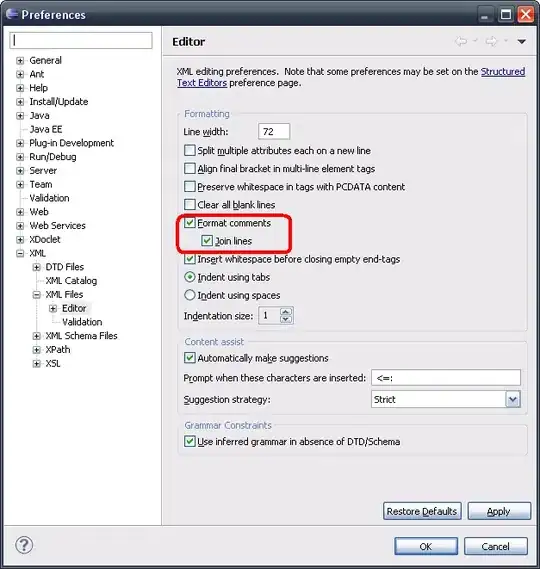The height and width of the screenshot is (569, 540).
Task: Select Indent using spaces
Action: [190, 295]
